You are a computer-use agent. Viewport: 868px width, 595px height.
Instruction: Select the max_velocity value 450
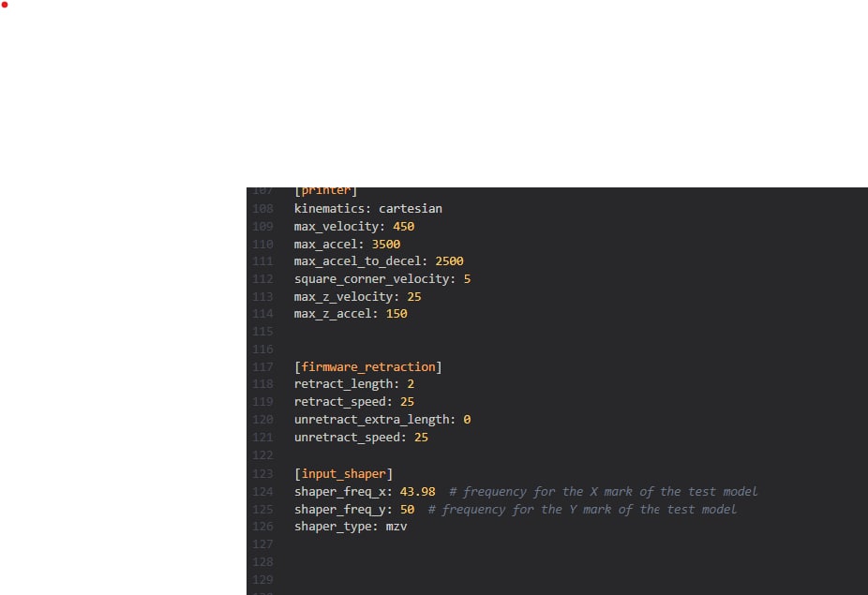[404, 227]
